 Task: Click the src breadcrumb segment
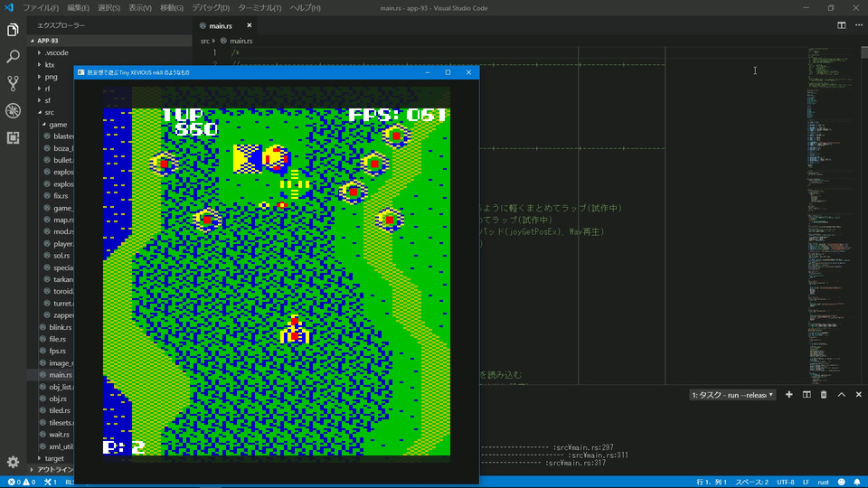[x=205, y=41]
